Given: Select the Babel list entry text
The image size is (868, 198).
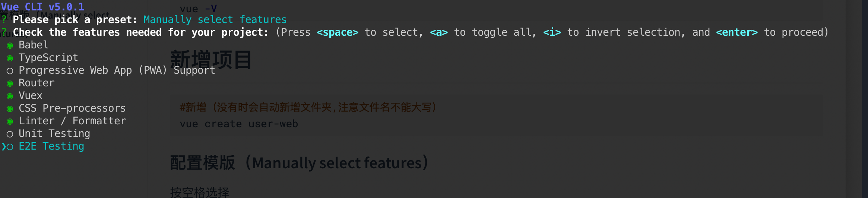Looking at the screenshot, I should 34,45.
